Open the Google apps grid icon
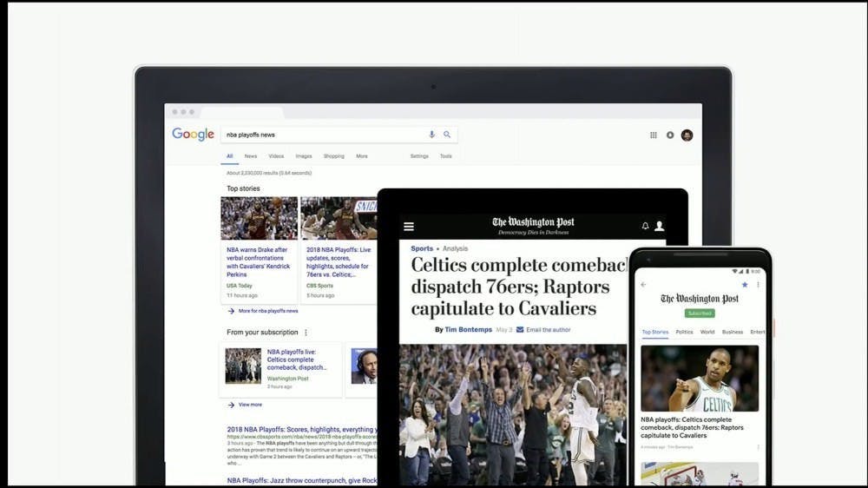This screenshot has width=868, height=488. click(x=654, y=135)
